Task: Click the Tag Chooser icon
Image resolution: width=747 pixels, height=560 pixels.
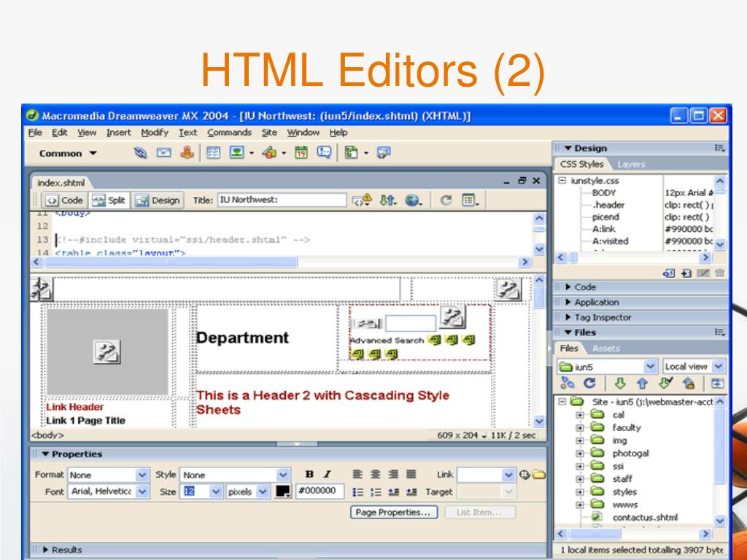Action: tap(384, 153)
